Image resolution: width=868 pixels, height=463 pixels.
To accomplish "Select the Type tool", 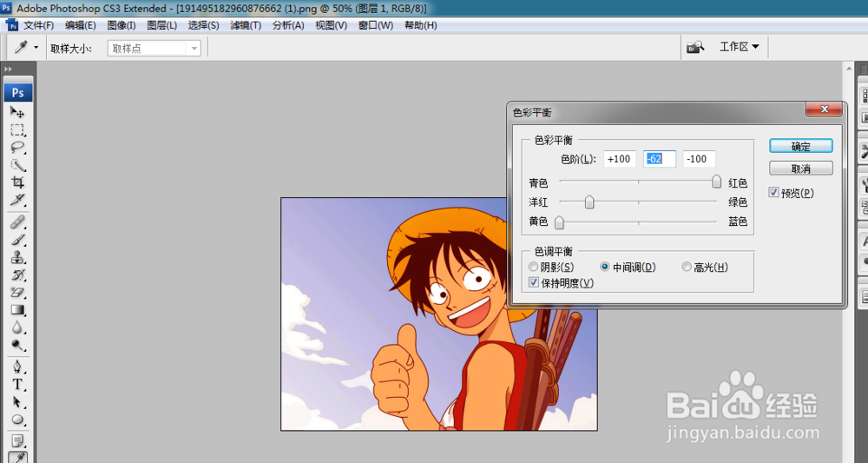I will click(x=17, y=384).
